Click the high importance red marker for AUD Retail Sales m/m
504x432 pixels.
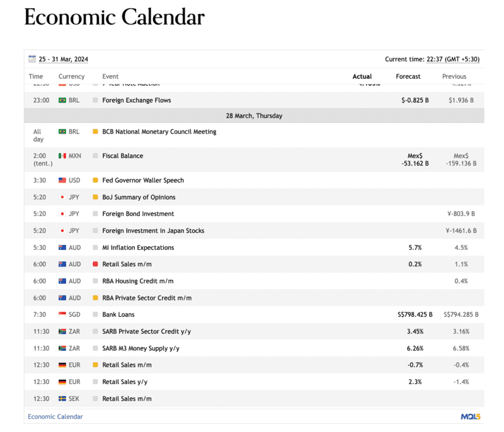tap(95, 264)
